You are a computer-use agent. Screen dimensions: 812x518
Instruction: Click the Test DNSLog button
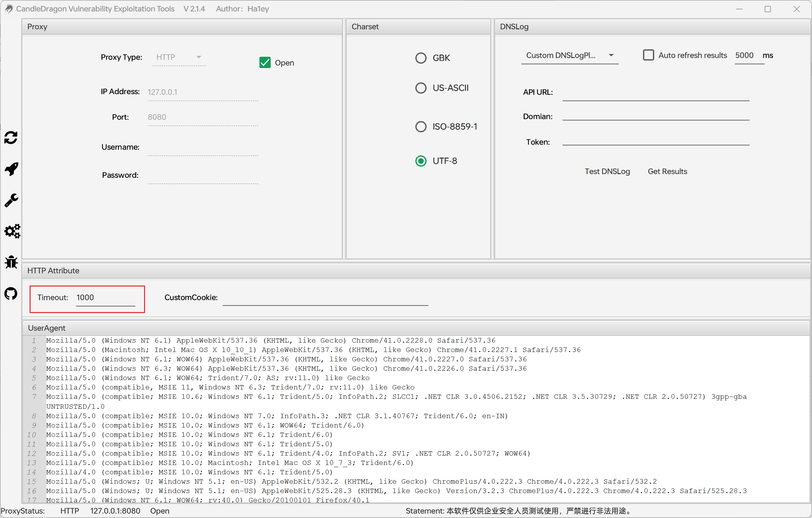pyautogui.click(x=607, y=171)
